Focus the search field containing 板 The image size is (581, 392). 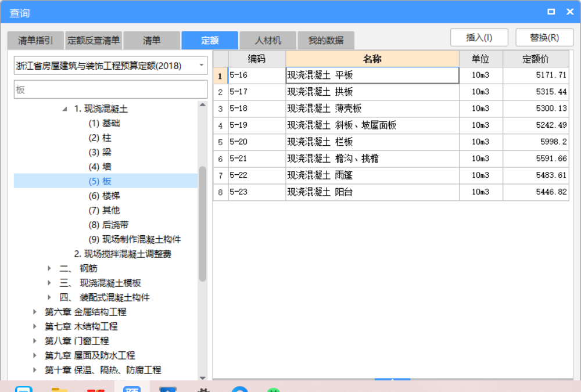tap(110, 89)
